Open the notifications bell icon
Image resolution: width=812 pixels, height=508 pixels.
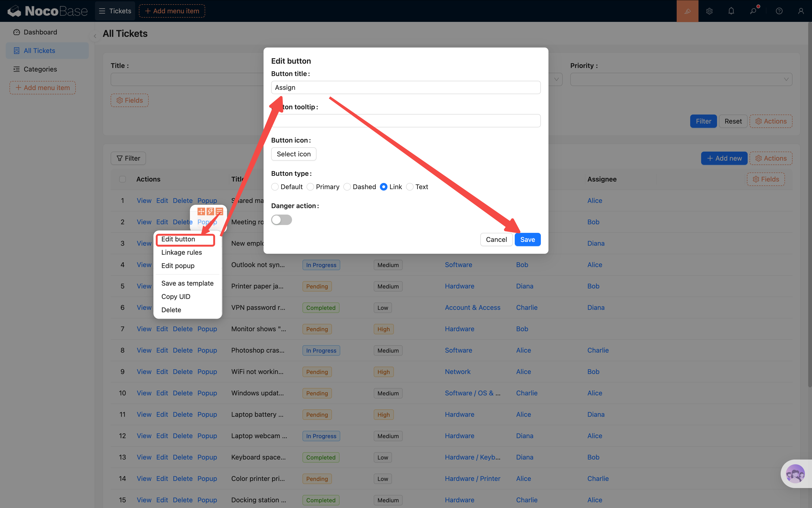coord(731,11)
